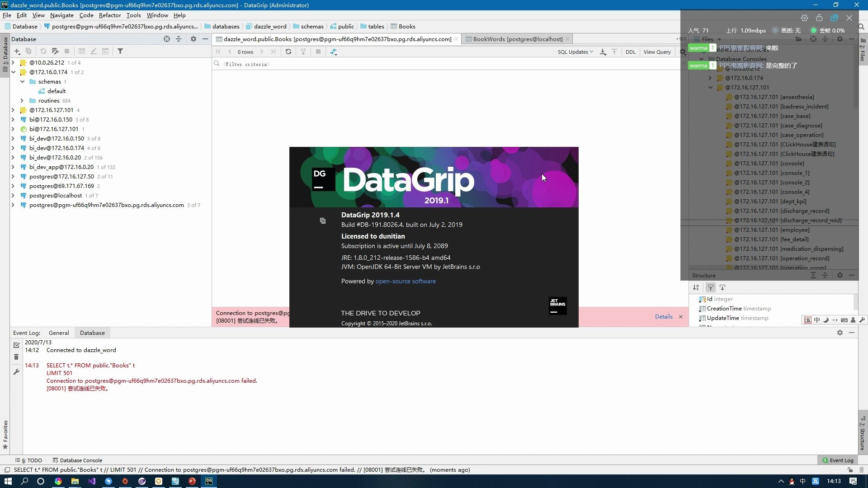This screenshot has height=488, width=868.
Task: Click the add connection icon in Database panel
Action: click(x=16, y=51)
